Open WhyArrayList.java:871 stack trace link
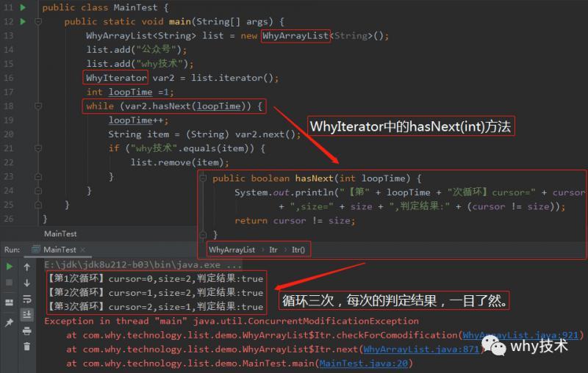 (421, 350)
